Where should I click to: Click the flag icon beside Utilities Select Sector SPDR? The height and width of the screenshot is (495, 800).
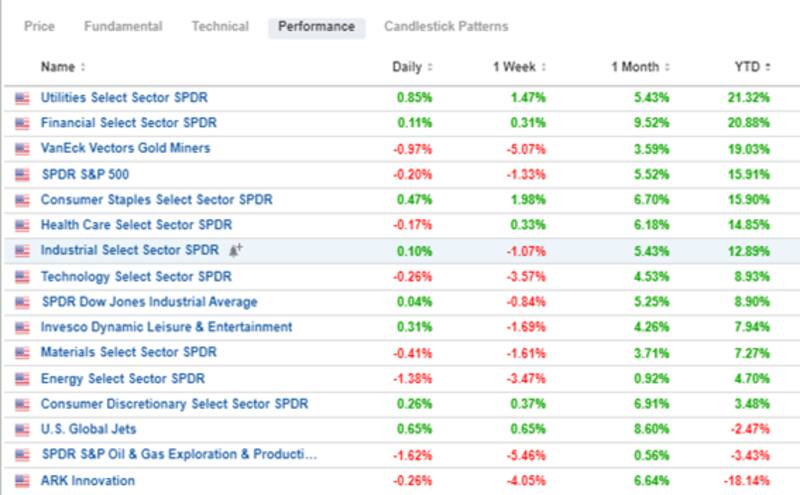click(22, 98)
